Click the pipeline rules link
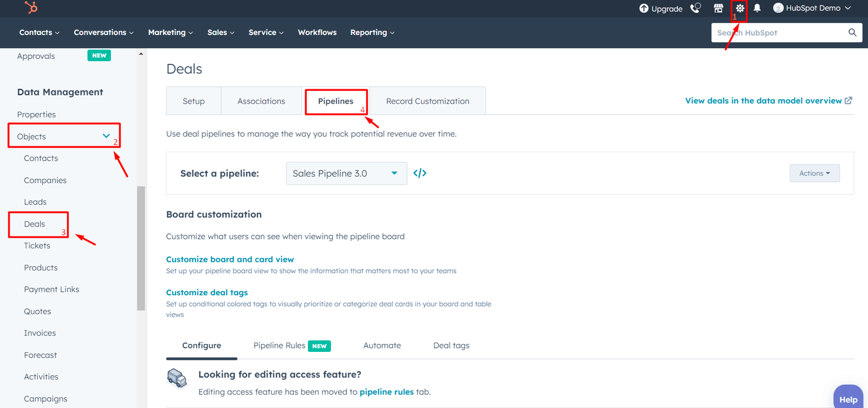868x408 pixels. [385, 391]
